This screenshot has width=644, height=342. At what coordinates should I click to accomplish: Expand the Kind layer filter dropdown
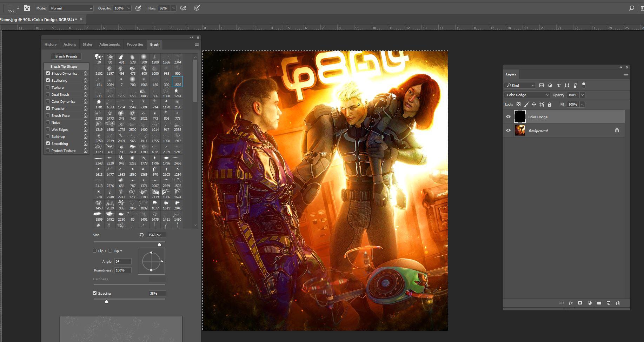520,86
